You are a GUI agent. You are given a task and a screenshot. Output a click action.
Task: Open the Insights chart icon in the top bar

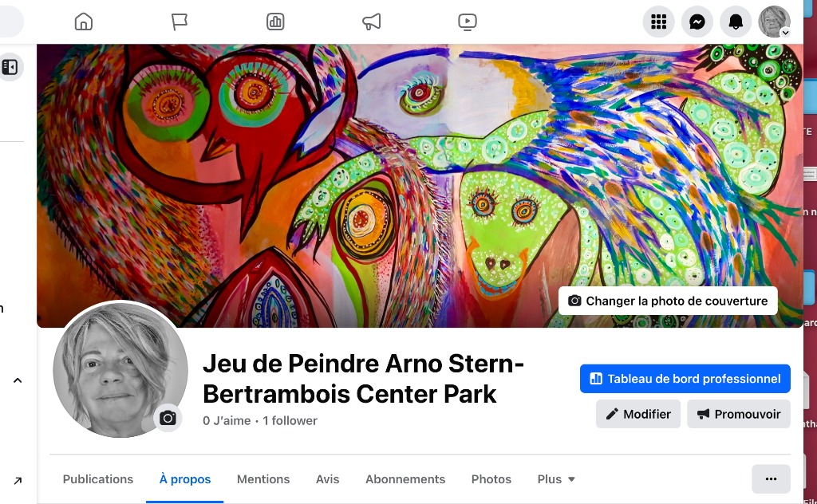tap(275, 22)
